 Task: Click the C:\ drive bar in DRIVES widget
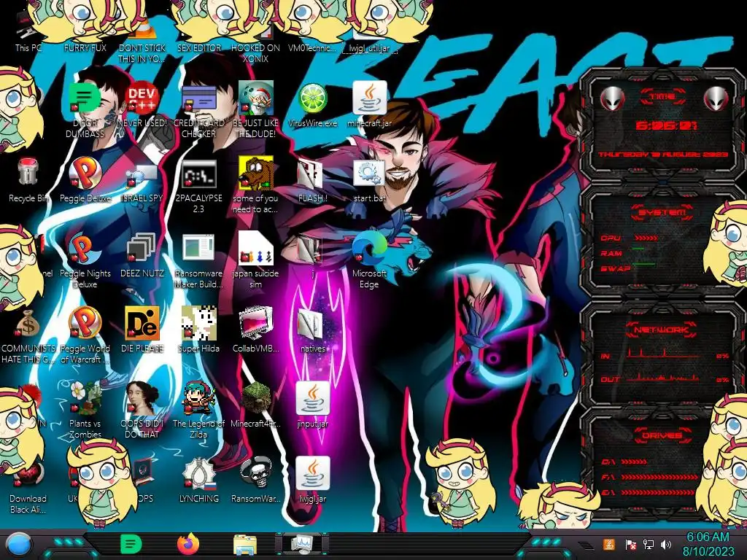[x=634, y=462]
